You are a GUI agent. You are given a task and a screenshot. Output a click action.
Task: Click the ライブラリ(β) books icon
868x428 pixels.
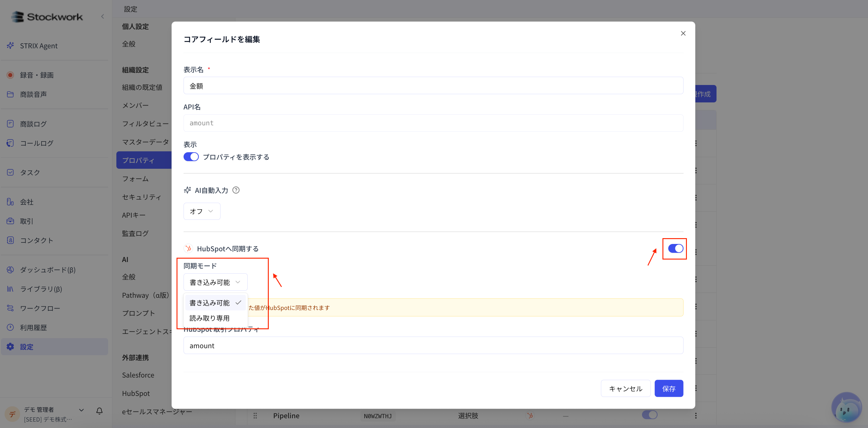(10, 289)
